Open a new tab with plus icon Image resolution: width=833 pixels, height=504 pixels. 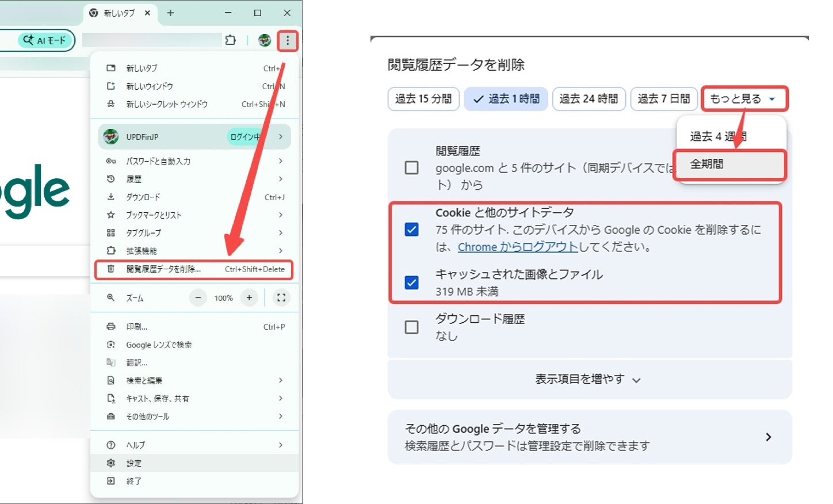tap(170, 13)
